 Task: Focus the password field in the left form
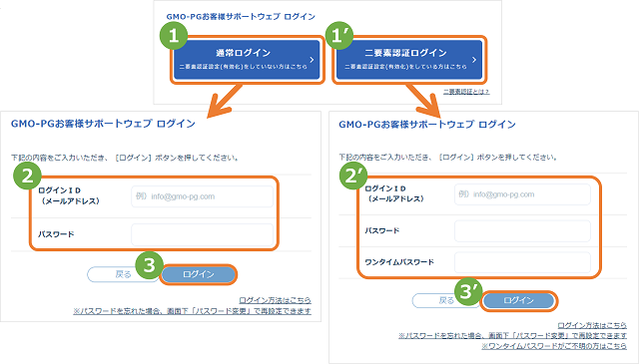pos(202,234)
